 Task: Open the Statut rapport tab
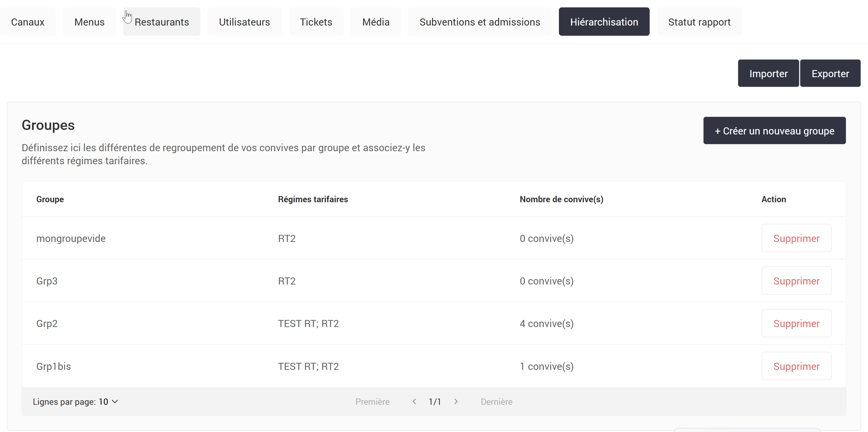pyautogui.click(x=699, y=22)
